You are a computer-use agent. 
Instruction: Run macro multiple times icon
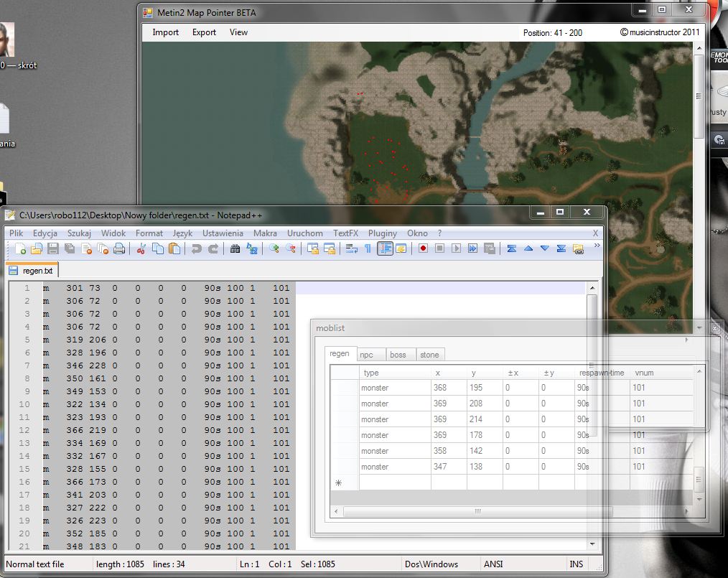(x=472, y=249)
